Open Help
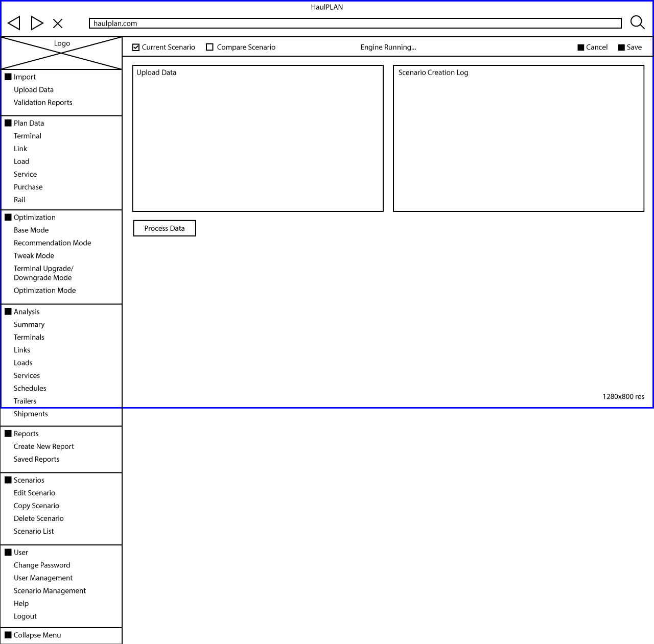The width and height of the screenshot is (654, 644). click(x=21, y=604)
